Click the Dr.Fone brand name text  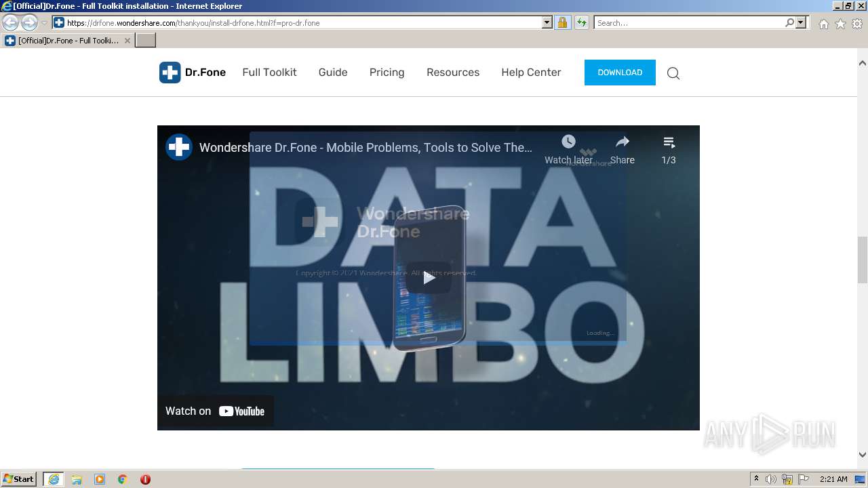(205, 73)
